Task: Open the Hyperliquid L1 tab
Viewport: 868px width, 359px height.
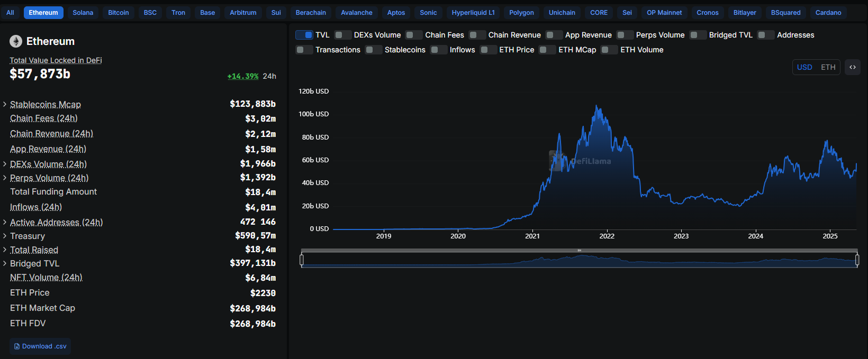Action: pyautogui.click(x=473, y=13)
